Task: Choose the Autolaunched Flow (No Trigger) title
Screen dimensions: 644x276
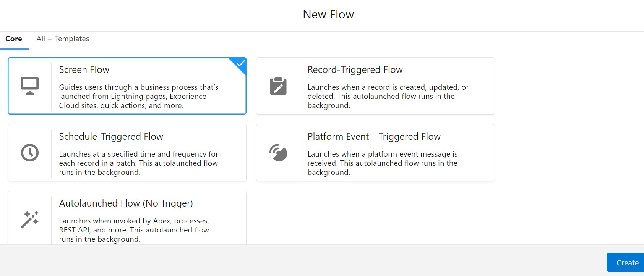Action: point(126,203)
